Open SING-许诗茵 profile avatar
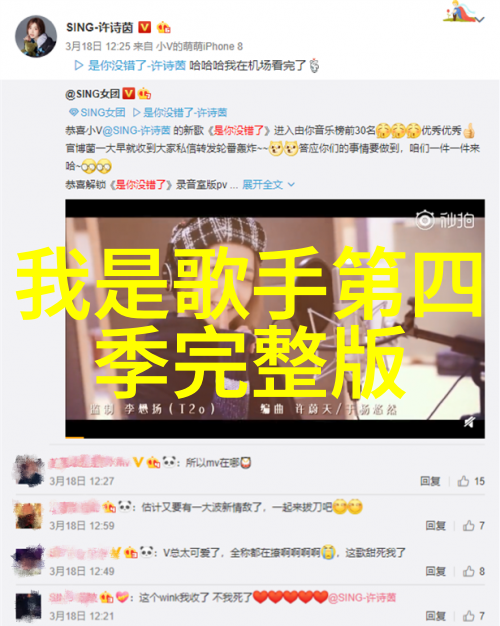This screenshot has height=626, width=500. tap(36, 37)
